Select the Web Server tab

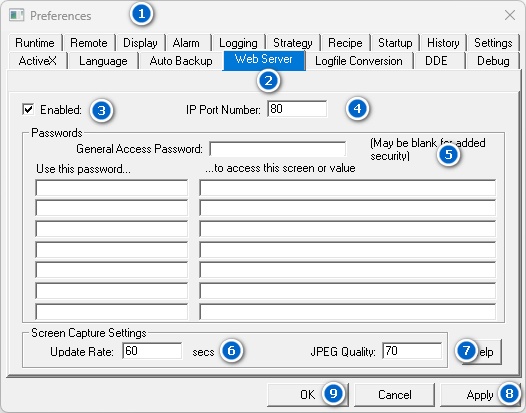264,60
